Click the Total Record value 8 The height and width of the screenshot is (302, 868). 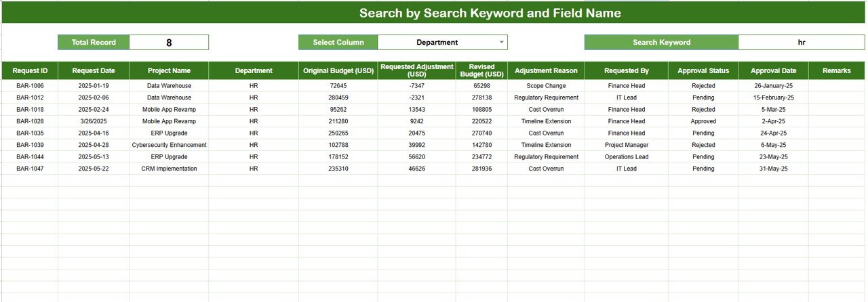pos(169,43)
